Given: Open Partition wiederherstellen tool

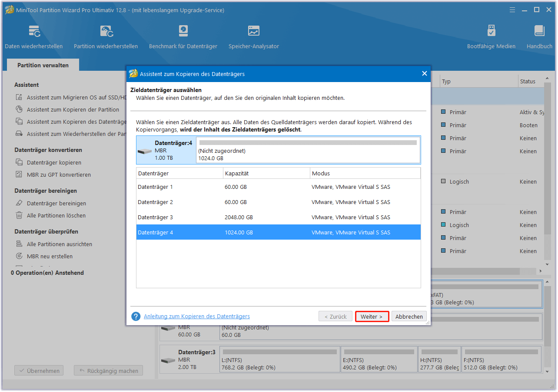Looking at the screenshot, I should (x=106, y=37).
